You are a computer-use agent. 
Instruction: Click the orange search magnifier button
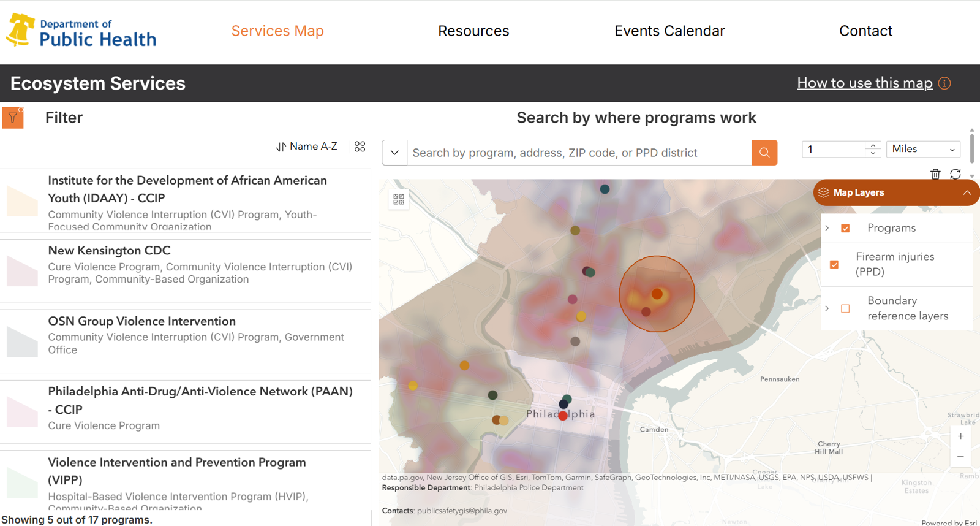coord(764,153)
